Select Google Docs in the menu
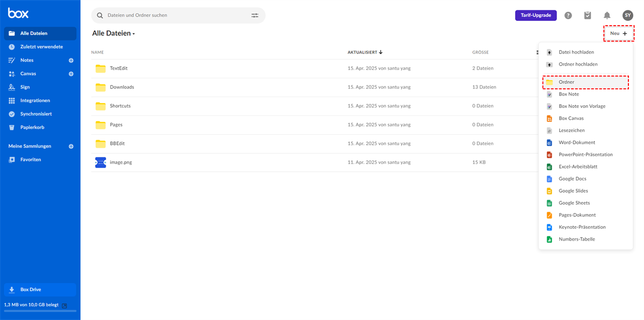This screenshot has width=644, height=320. coord(572,179)
